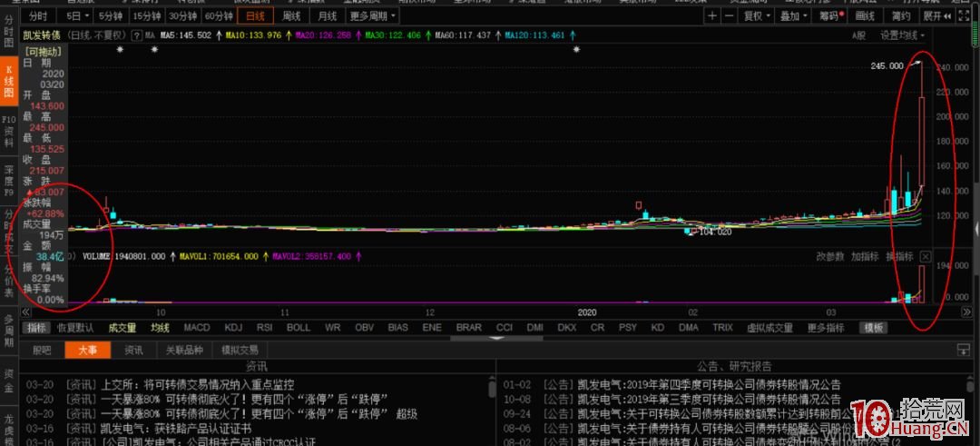Jump to earliest chart data double-left arrows
Viewport: 980px width, 446px height.
coord(25,312)
